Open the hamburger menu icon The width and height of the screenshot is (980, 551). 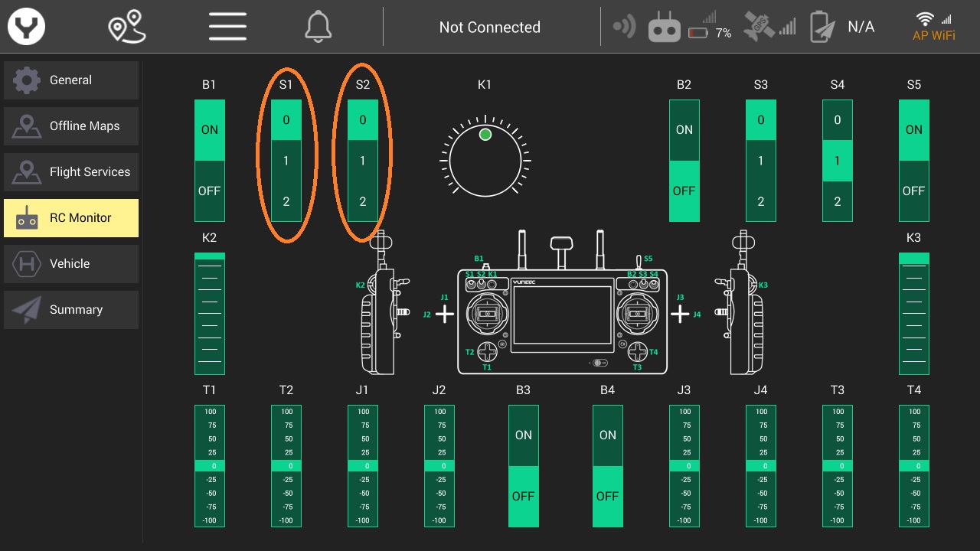227,28
